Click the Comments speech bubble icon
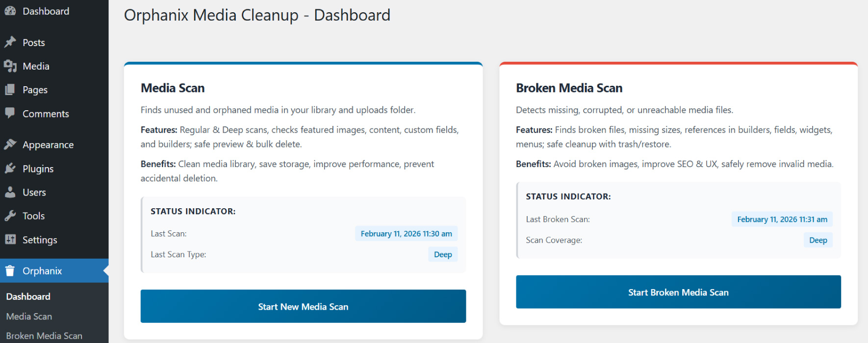Image resolution: width=868 pixels, height=343 pixels. [10, 113]
